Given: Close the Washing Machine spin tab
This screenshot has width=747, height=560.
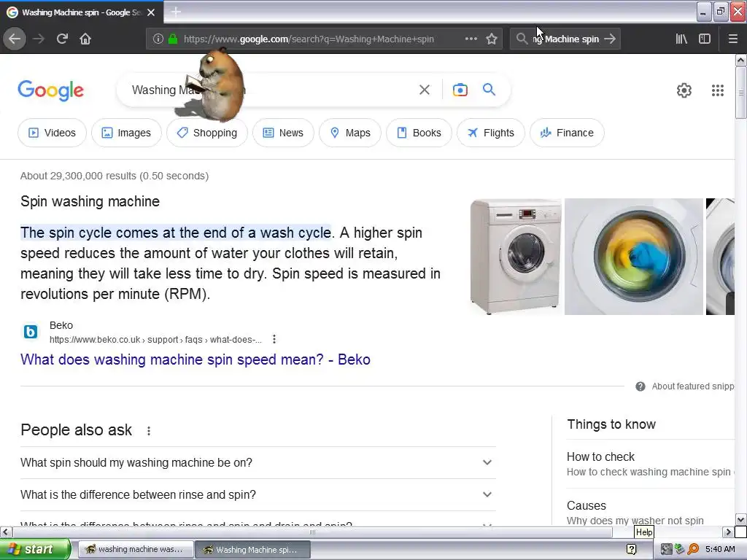Looking at the screenshot, I should tap(151, 12).
